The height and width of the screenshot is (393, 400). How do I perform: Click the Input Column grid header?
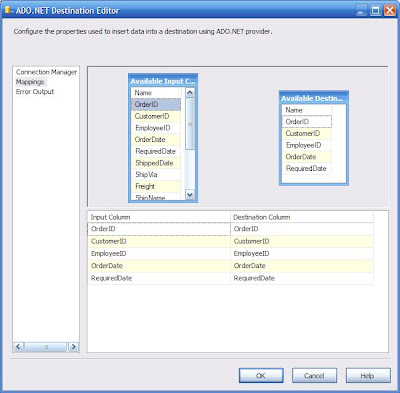(x=159, y=217)
